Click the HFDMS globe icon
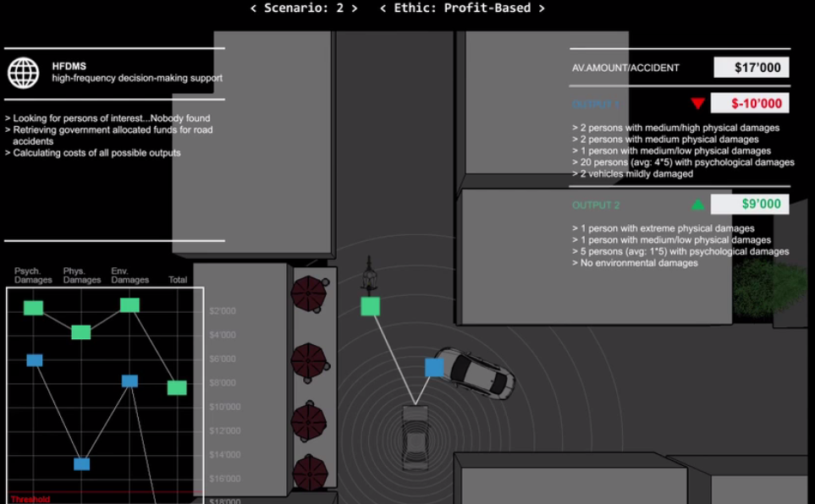Viewport: 815px width, 504px height. click(x=24, y=74)
